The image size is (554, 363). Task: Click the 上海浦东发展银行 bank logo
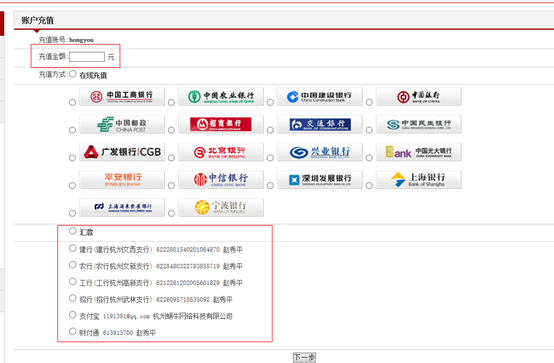(122, 207)
